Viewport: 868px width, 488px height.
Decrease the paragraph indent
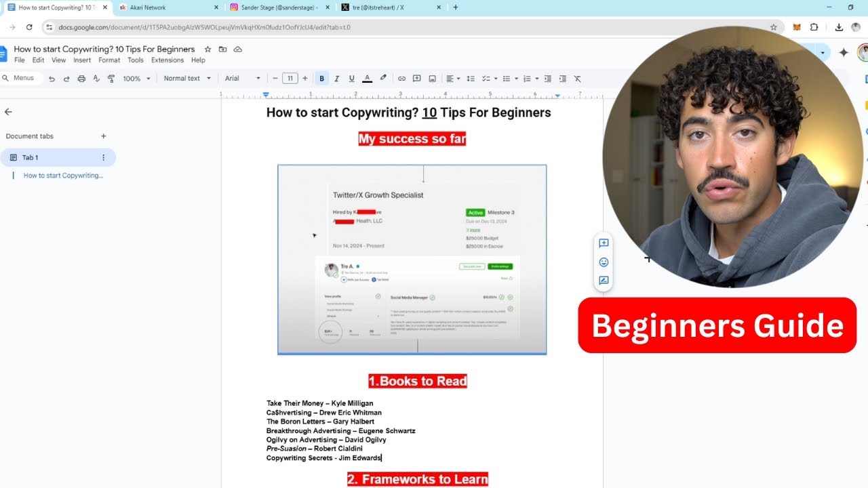click(548, 79)
